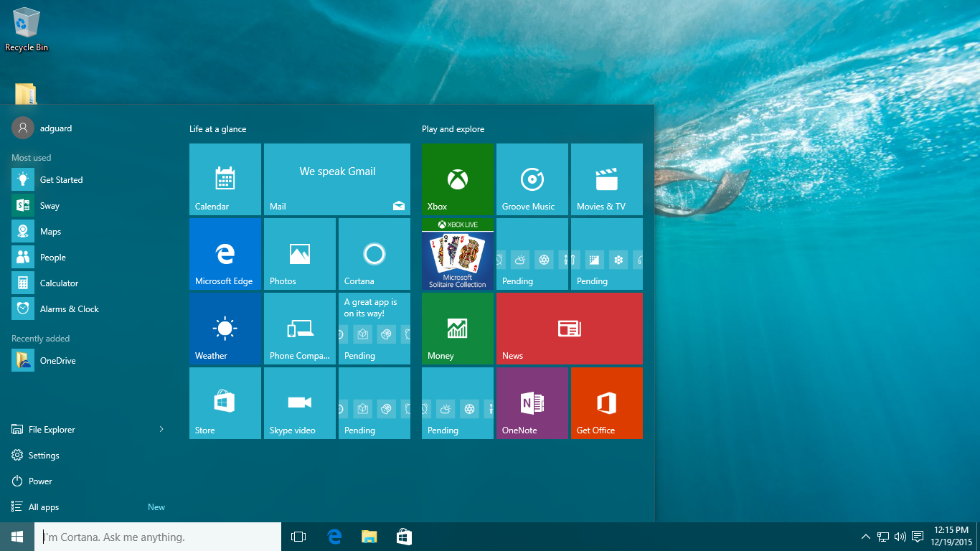Launch the Xbox tile
980x551 pixels.
tap(458, 179)
